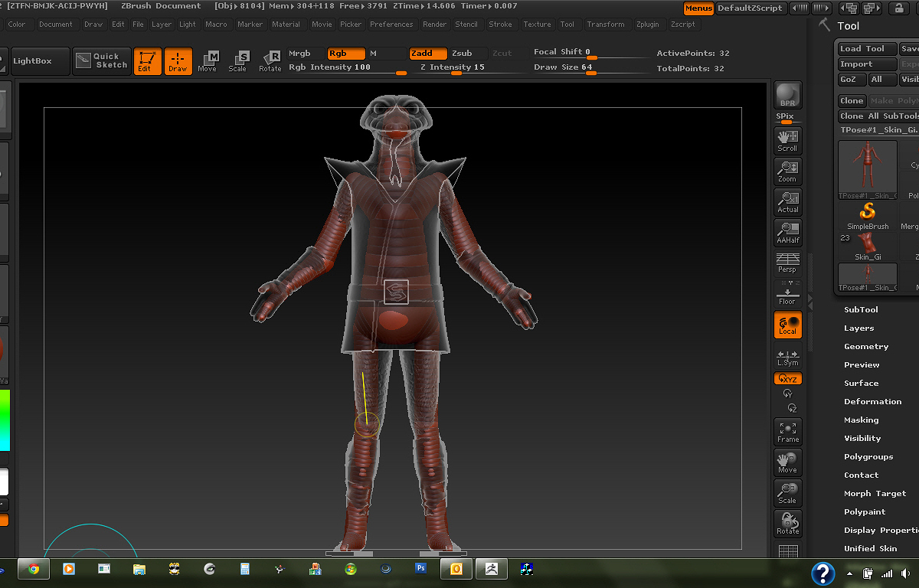The width and height of the screenshot is (919, 588).
Task: Open the Document menu
Action: click(x=56, y=24)
